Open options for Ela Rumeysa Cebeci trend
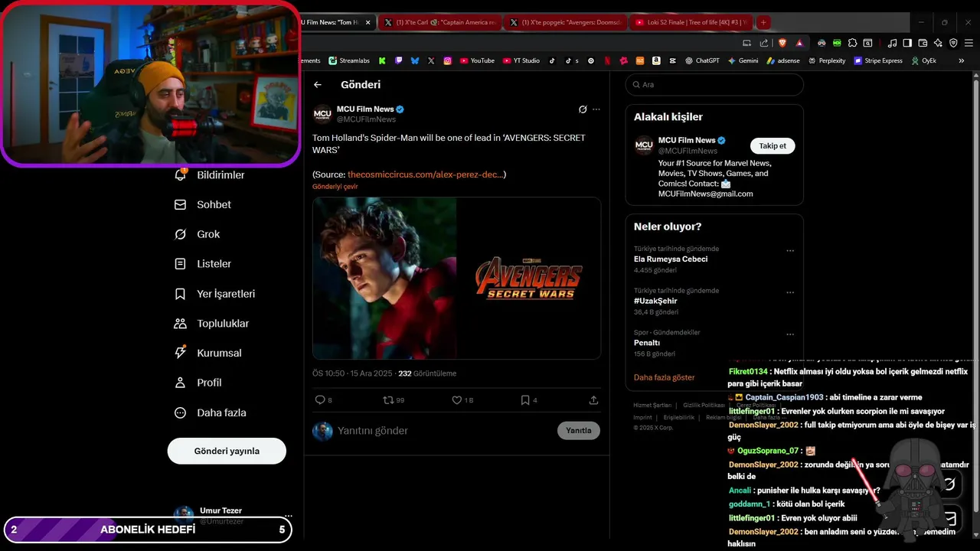Viewport: 980px width, 551px height. point(790,250)
